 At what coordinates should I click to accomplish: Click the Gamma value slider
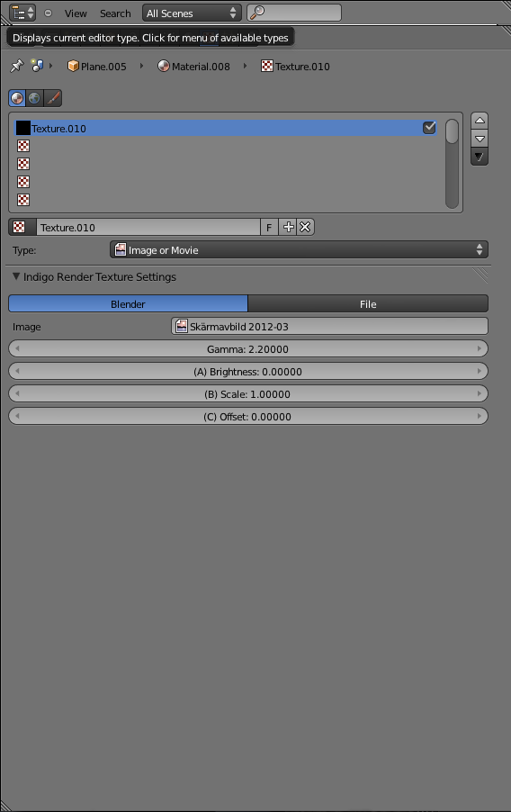[248, 348]
